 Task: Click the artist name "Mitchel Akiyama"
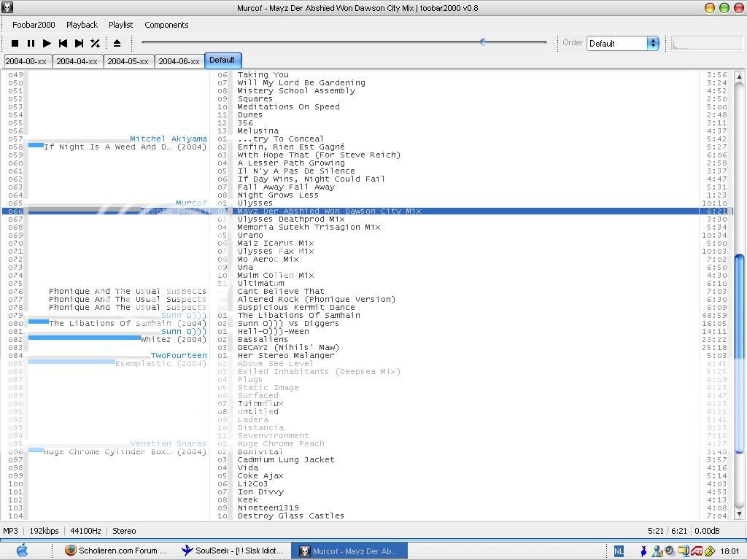[x=169, y=139]
